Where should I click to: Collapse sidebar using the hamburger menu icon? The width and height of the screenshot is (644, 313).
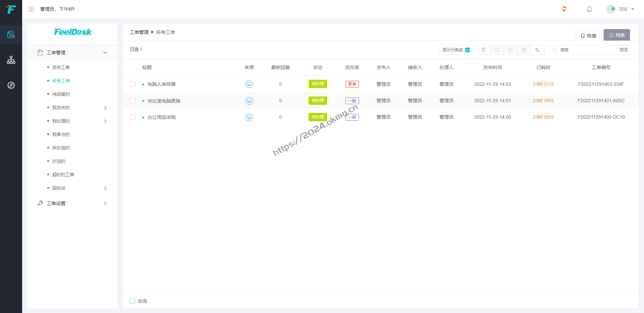point(32,9)
